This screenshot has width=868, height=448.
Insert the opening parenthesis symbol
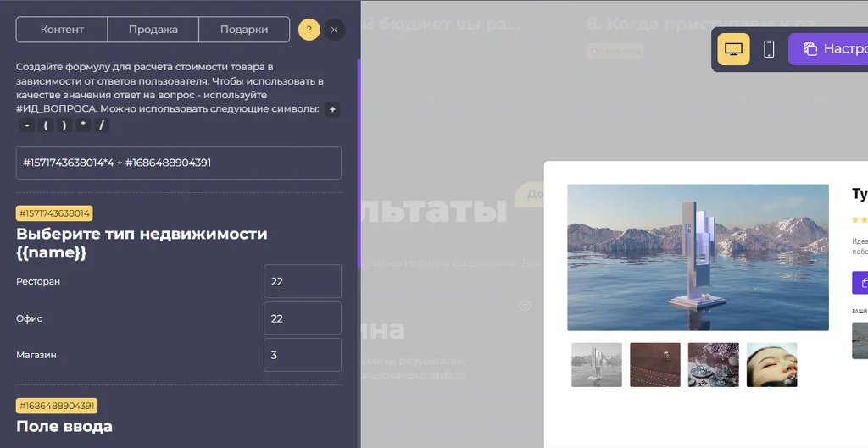[x=46, y=125]
